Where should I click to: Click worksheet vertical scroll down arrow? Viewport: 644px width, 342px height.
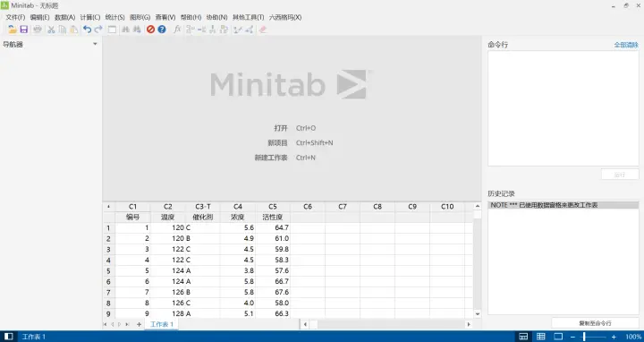tap(478, 313)
